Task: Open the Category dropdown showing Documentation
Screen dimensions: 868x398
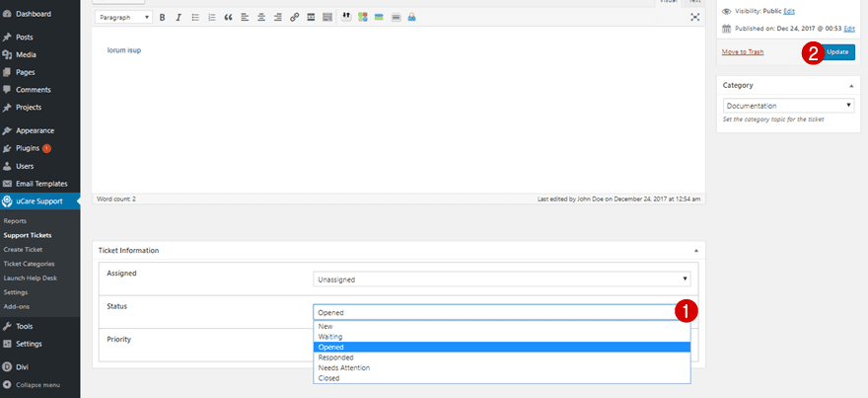Action: coord(789,106)
